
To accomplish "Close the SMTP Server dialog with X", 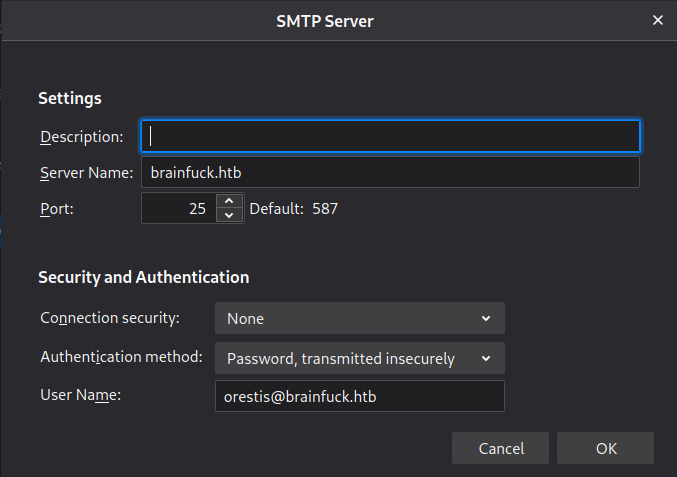I will (x=658, y=20).
